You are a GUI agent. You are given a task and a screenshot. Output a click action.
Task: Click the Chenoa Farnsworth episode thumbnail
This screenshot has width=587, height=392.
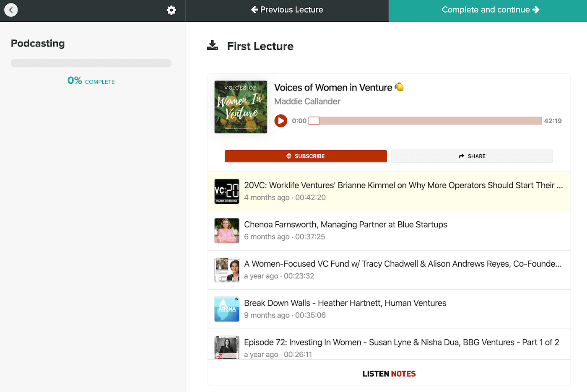tap(227, 231)
